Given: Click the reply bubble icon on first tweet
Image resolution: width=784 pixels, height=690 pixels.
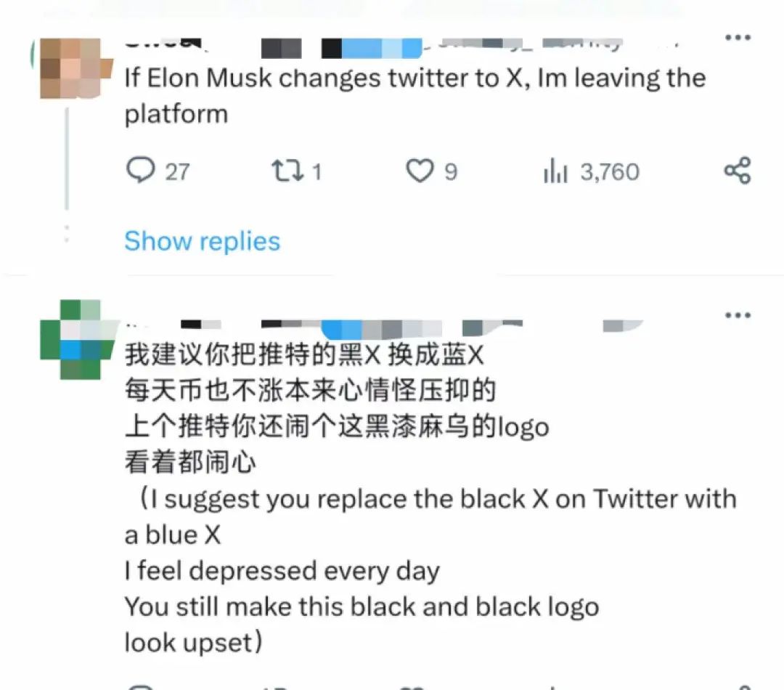Looking at the screenshot, I should [141, 170].
